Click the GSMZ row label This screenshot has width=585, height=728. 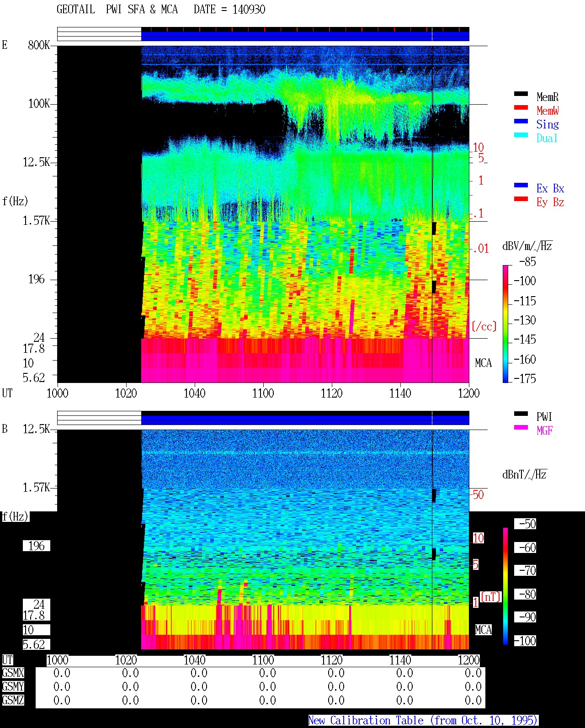13,700
